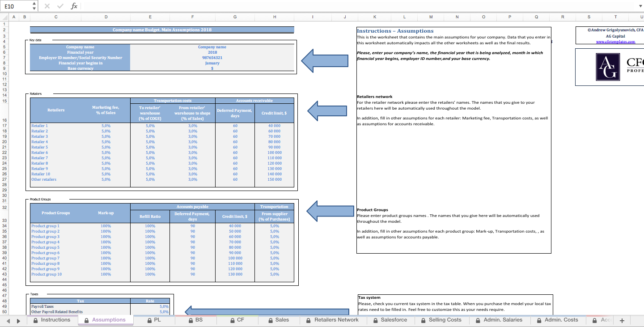Select the Assumptions sheet tab
The width and height of the screenshot is (644, 327).
tap(105, 320)
